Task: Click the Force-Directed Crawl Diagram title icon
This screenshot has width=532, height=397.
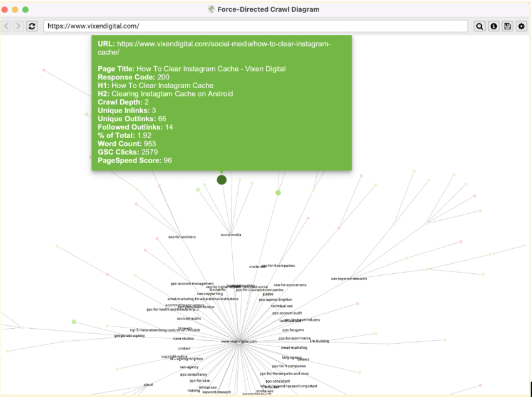Action: click(211, 9)
